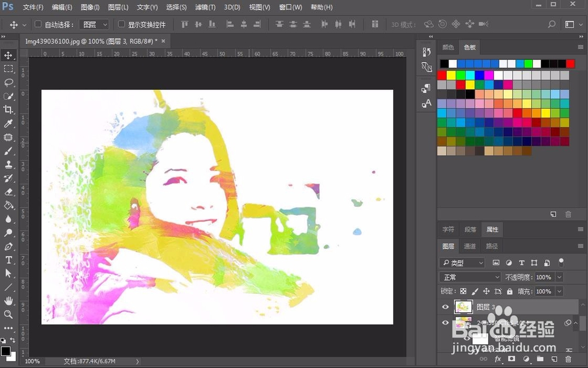Create a new layer group folder
588x368 pixels.
[x=540, y=359]
